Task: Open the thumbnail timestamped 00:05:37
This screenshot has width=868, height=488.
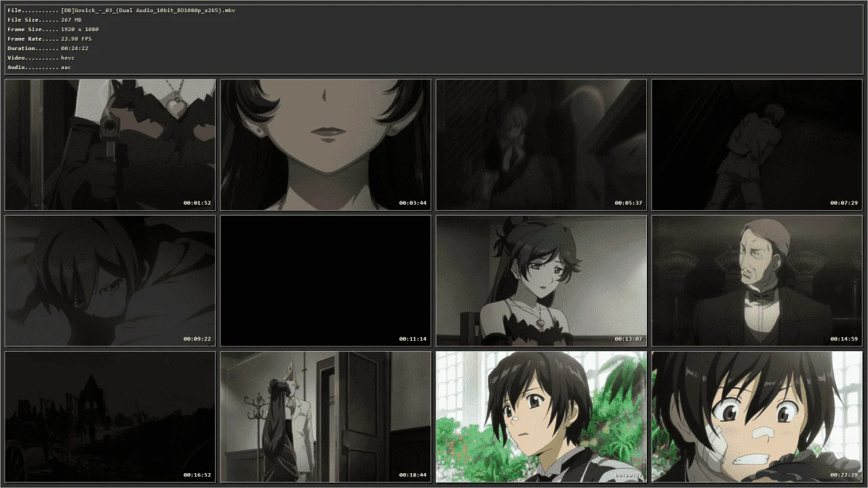Action: point(541,145)
